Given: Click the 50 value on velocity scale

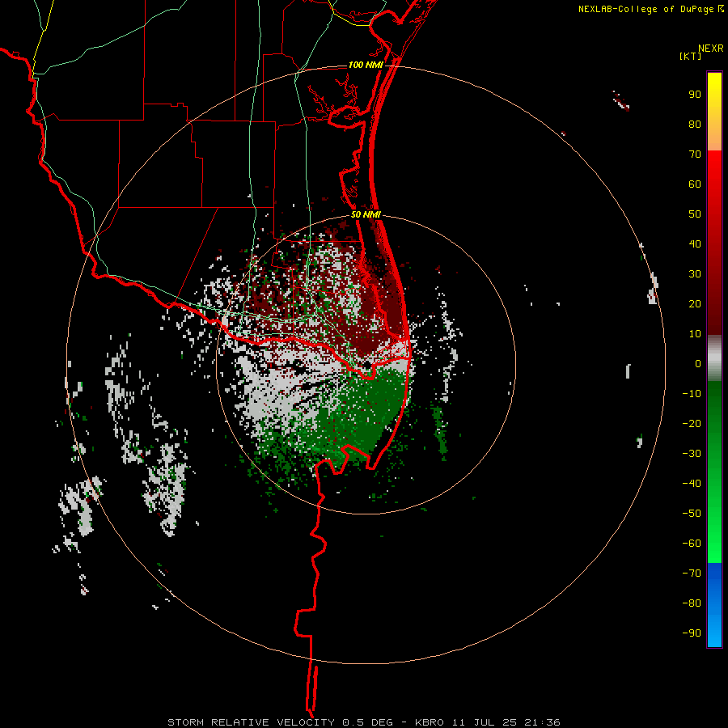Looking at the screenshot, I should (x=695, y=214).
